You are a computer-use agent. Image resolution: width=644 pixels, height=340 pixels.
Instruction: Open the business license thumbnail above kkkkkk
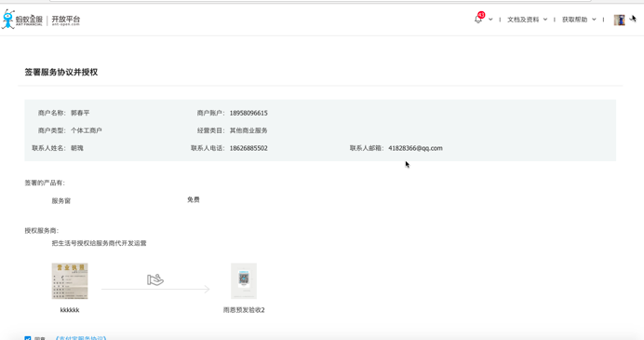pyautogui.click(x=70, y=281)
